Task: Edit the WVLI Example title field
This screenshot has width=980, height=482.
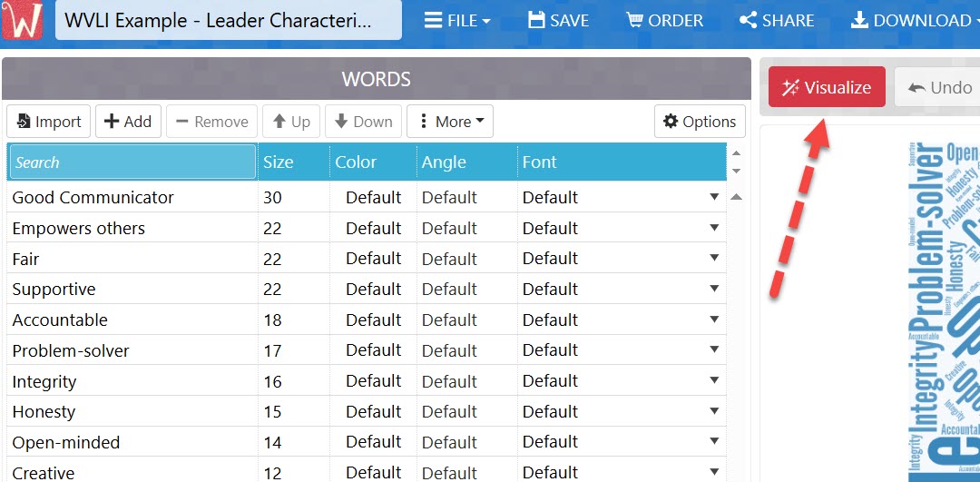Action: 228,21
